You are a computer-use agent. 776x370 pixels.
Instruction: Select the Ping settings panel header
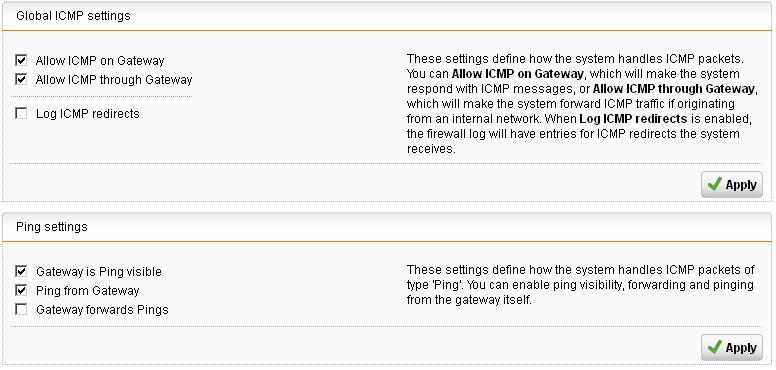387,227
